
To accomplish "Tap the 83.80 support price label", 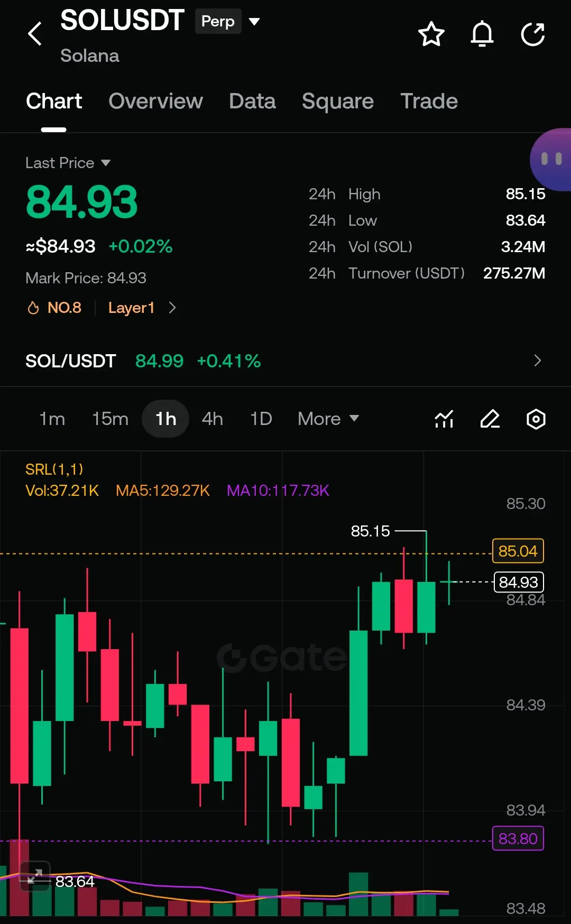I will pyautogui.click(x=518, y=839).
